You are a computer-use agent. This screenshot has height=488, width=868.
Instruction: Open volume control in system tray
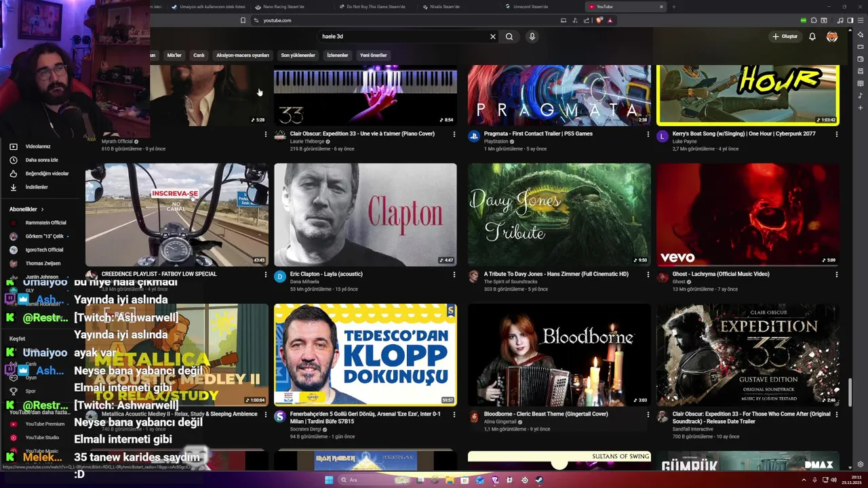coord(834,480)
